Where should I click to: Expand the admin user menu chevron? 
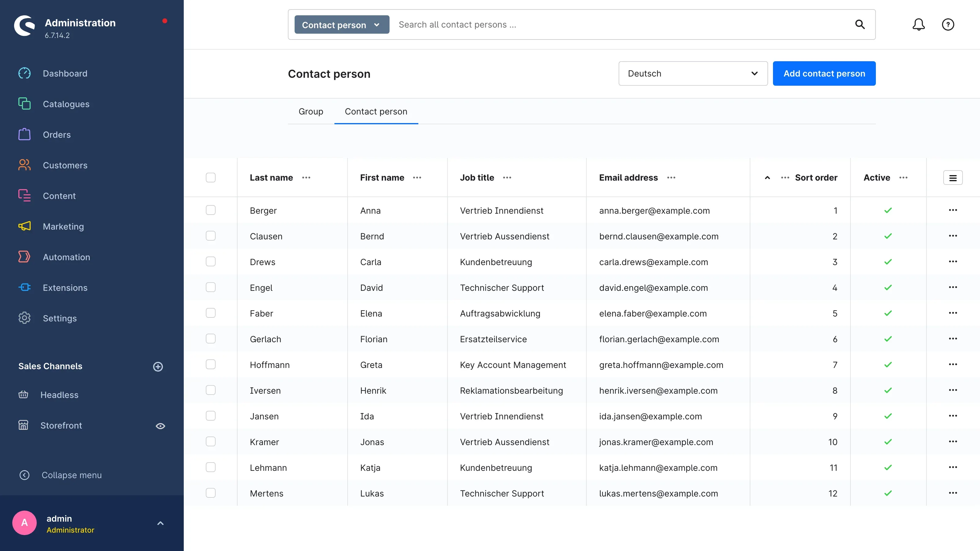point(160,523)
